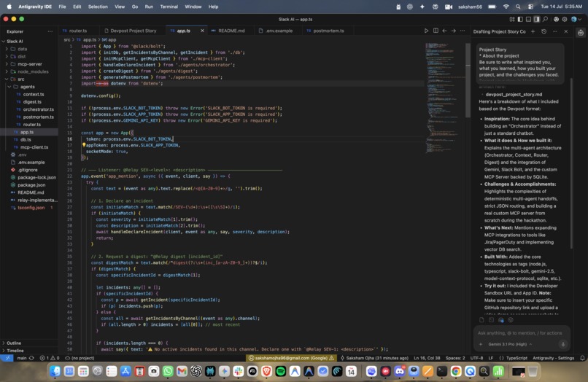588x382 pixels.
Task: Open mcp-client.ts in the explorer
Action: pos(34,147)
